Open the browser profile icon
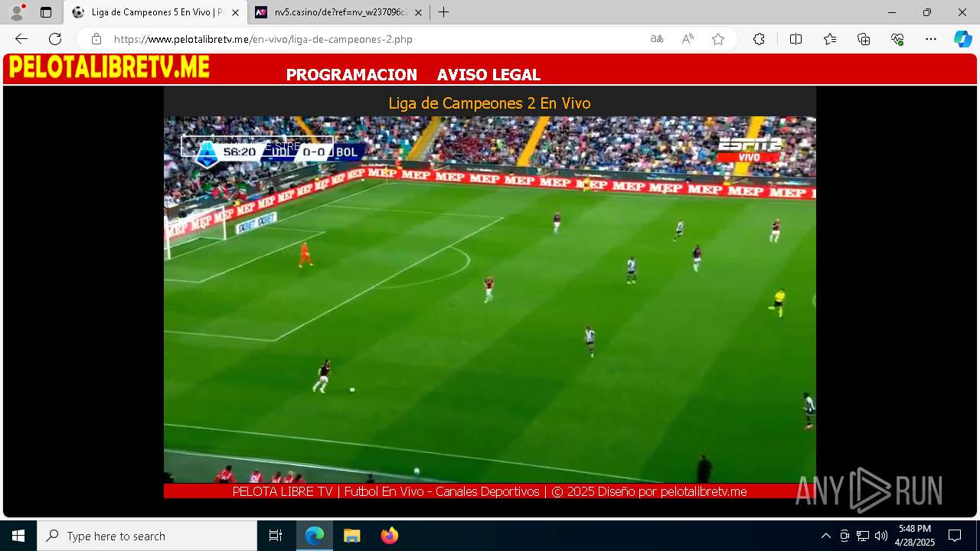 point(17,12)
